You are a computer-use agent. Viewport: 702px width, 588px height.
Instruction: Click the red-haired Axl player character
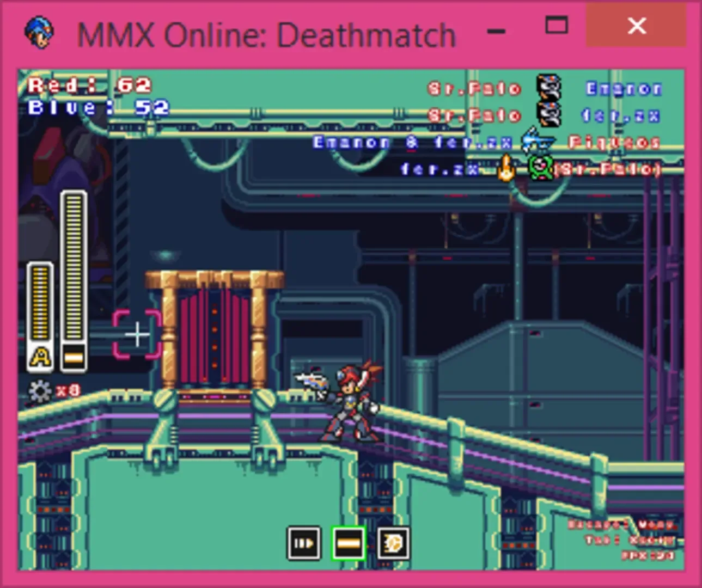(x=349, y=400)
